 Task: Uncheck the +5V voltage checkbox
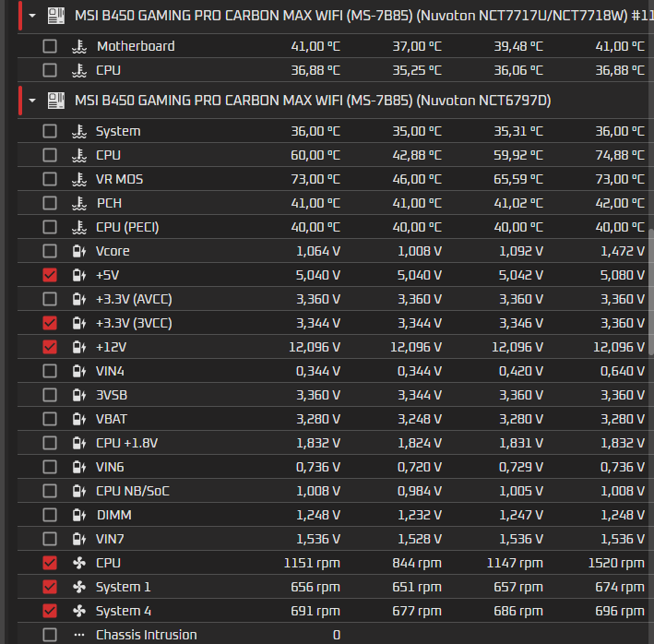pos(50,275)
